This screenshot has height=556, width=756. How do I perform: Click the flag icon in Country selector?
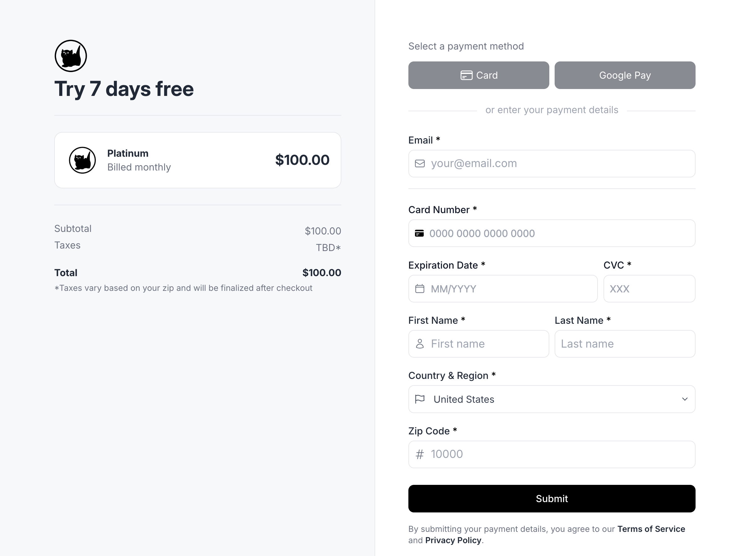(x=420, y=399)
